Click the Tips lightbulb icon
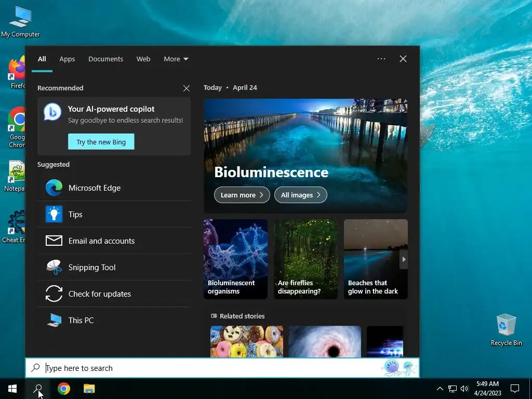532x399 pixels. coord(54,214)
